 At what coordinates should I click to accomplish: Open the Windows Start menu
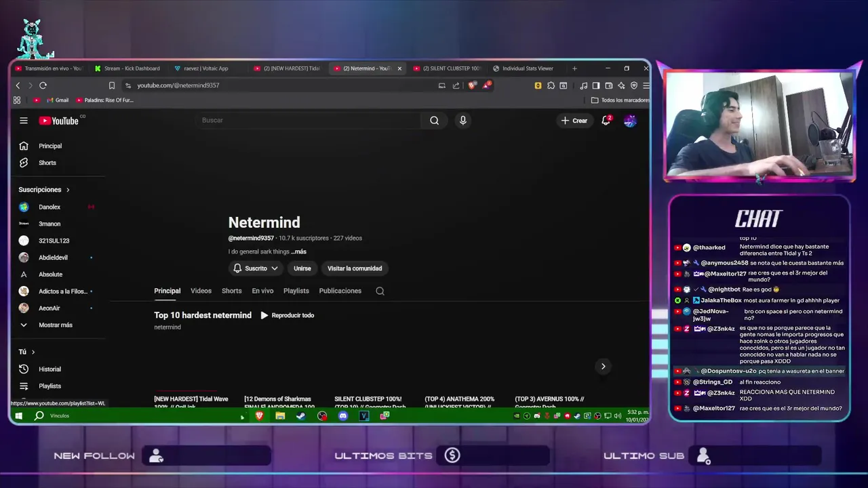pos(19,415)
